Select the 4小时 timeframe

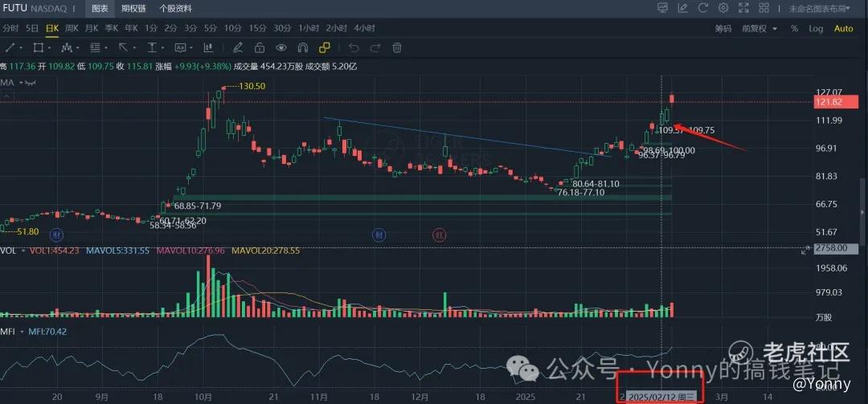tap(364, 28)
